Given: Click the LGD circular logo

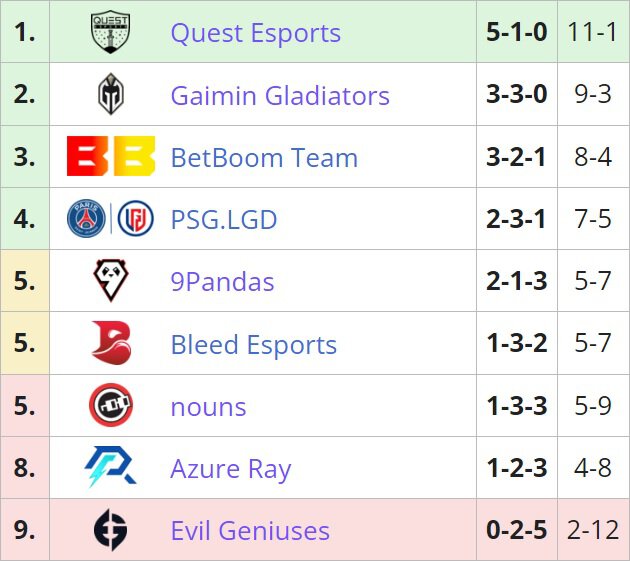Looking at the screenshot, I should [x=135, y=219].
